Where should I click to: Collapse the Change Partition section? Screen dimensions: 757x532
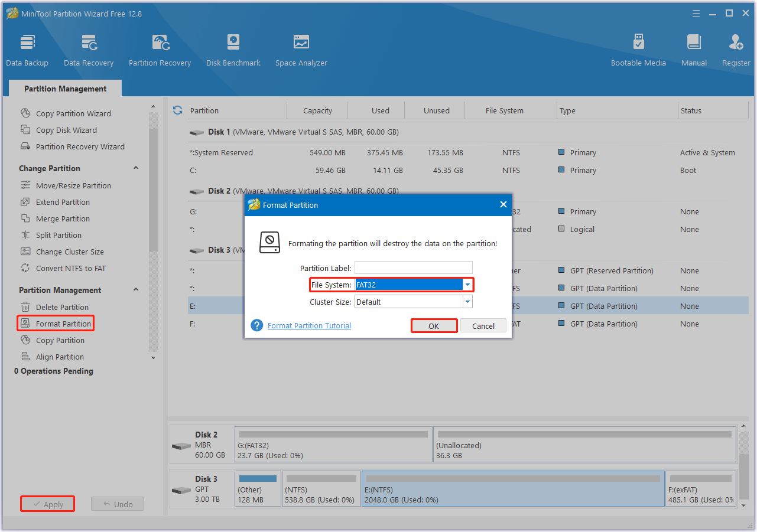coord(136,168)
